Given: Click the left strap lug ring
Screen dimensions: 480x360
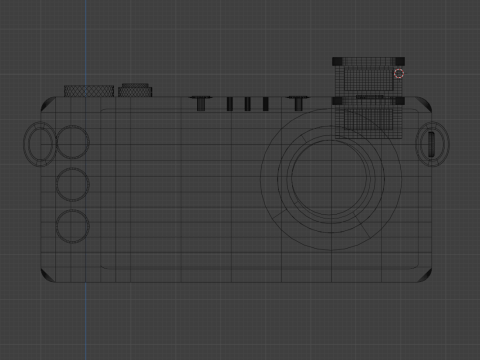Looking at the screenshot, I should click(x=38, y=144).
